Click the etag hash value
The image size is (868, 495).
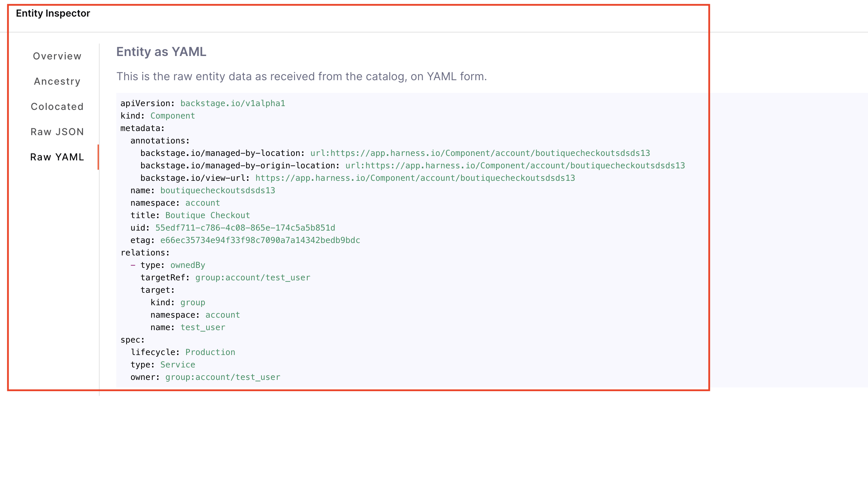(260, 240)
